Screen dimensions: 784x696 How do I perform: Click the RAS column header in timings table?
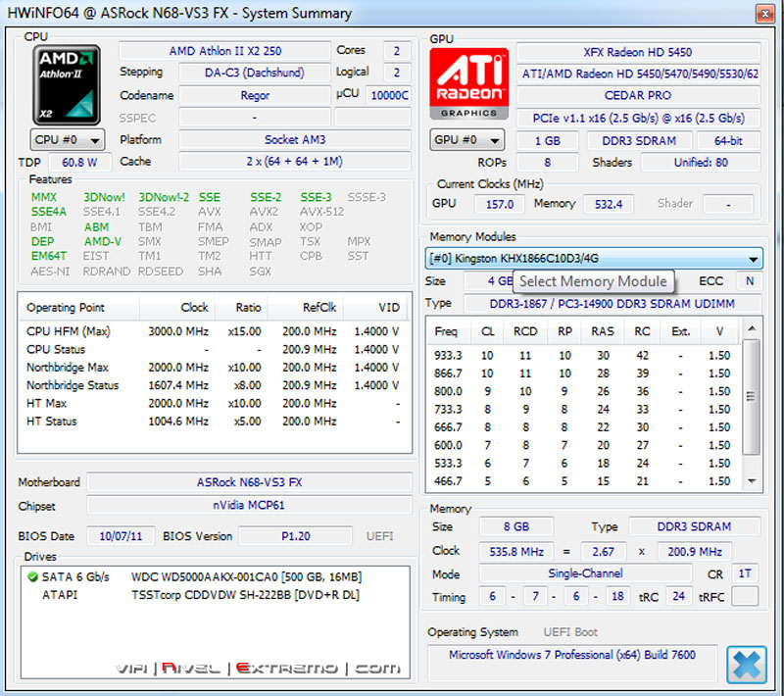[603, 331]
